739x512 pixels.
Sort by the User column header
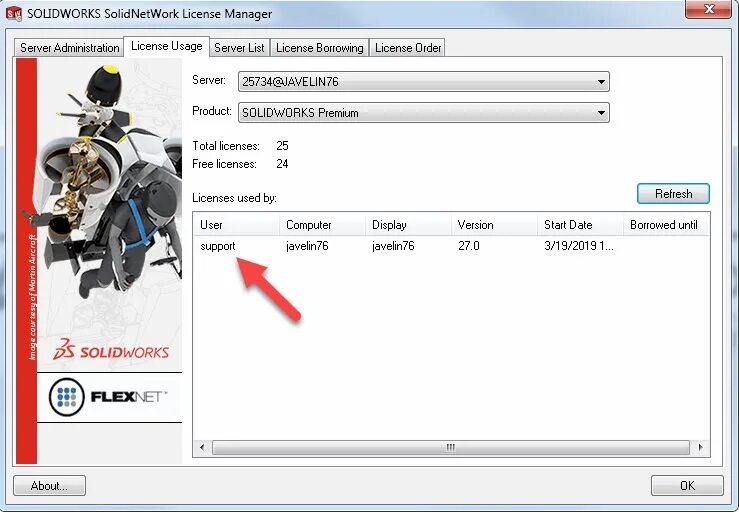click(236, 225)
